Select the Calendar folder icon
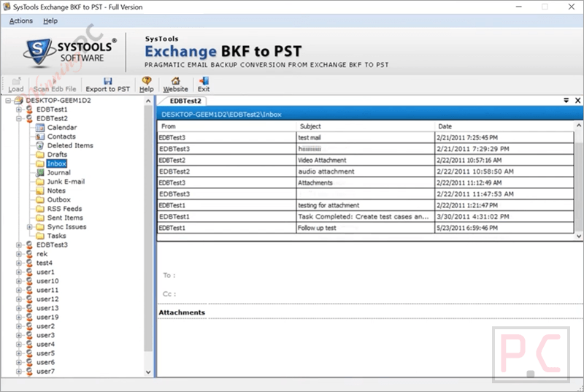Screen dimensions: 584x392 [40, 128]
